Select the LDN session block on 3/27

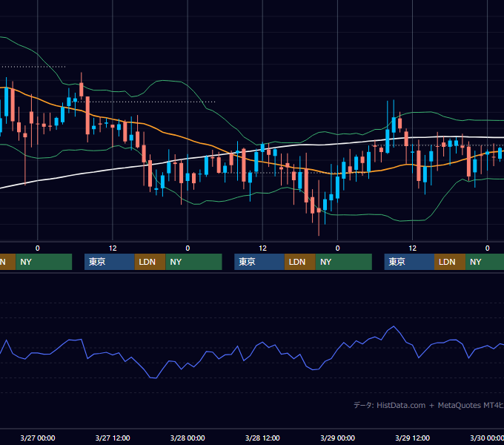[x=150, y=262]
